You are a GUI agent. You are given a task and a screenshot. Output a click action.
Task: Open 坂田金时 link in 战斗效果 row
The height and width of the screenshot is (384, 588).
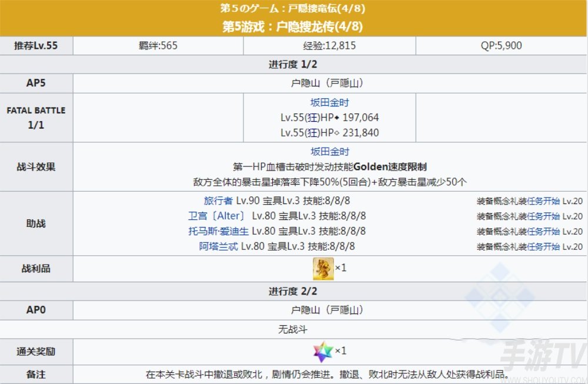coord(330,152)
